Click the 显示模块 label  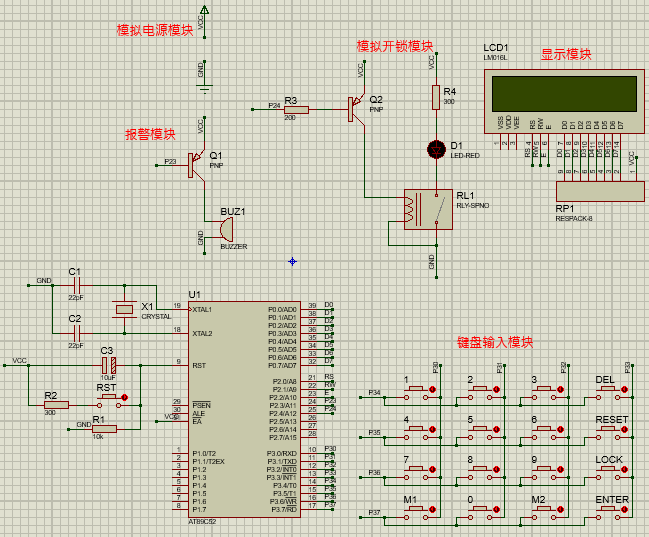(x=566, y=54)
